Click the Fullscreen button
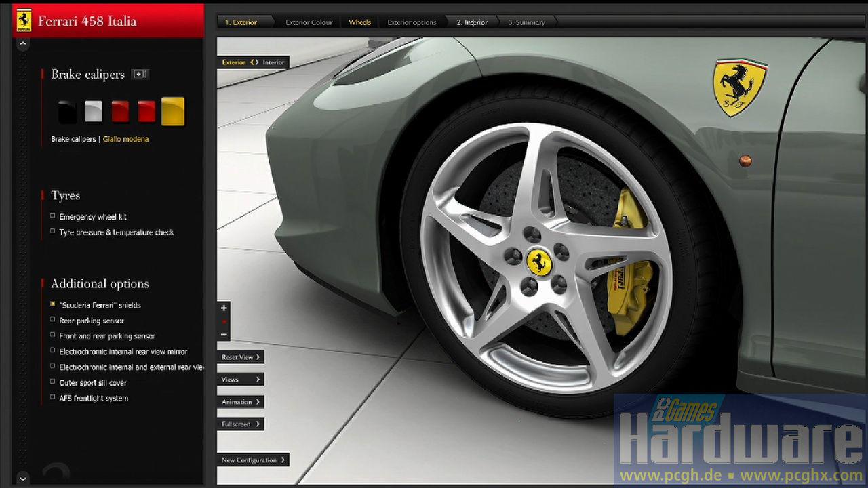868x488 pixels. click(241, 424)
